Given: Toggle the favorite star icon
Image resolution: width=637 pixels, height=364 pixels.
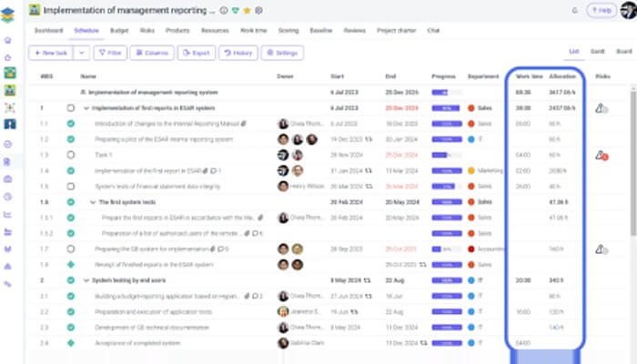Looking at the screenshot, I should point(247,11).
